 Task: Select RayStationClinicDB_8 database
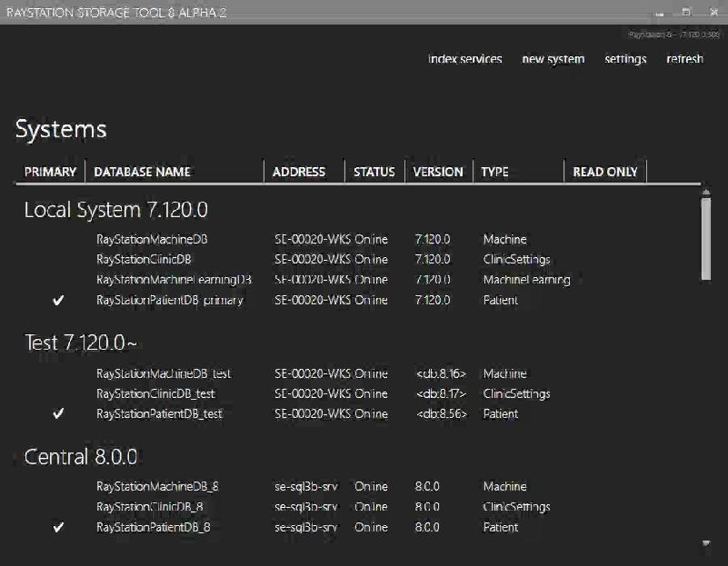pyautogui.click(x=149, y=507)
